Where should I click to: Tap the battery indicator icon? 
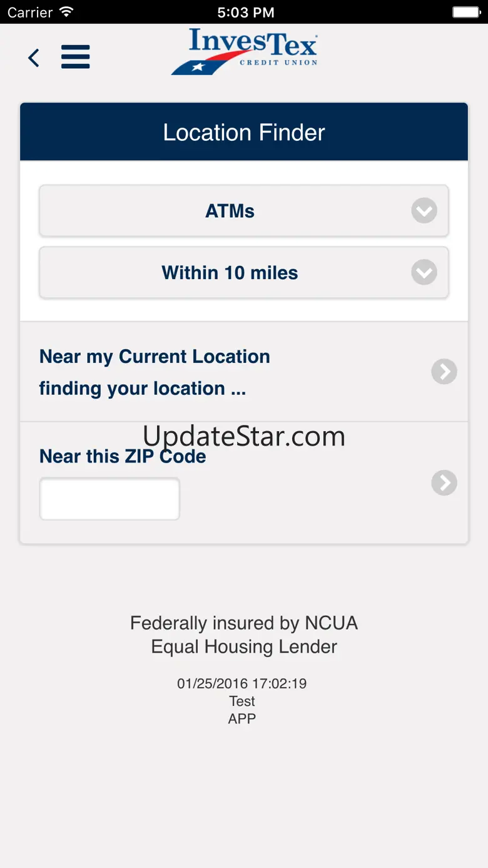point(466,12)
